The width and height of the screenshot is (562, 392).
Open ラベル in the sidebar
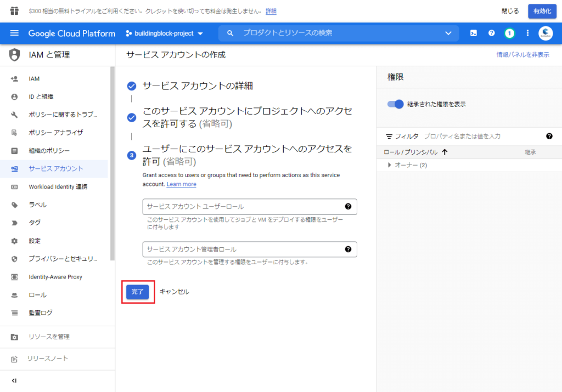(54, 205)
